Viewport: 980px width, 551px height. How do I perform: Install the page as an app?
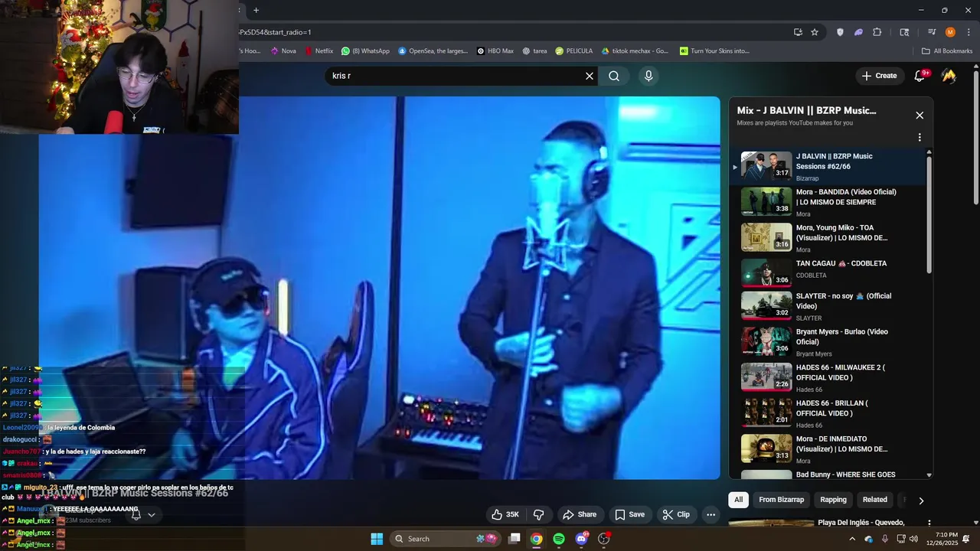click(x=798, y=32)
